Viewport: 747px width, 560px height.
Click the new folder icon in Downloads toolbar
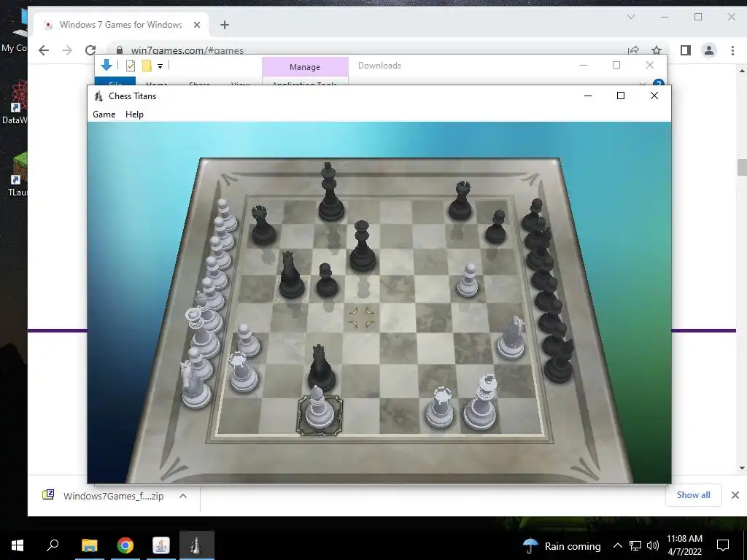pos(147,66)
